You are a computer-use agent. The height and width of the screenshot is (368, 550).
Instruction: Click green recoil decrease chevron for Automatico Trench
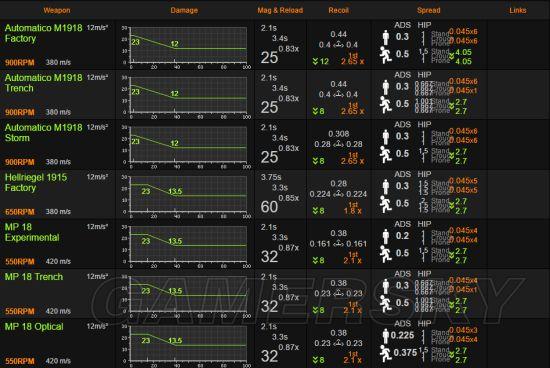point(315,112)
